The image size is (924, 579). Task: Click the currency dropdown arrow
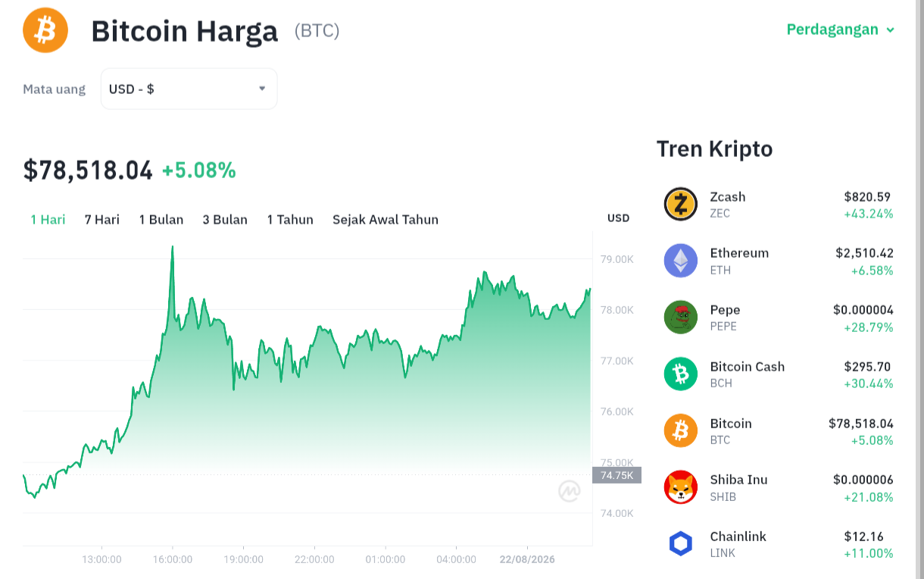click(x=262, y=89)
